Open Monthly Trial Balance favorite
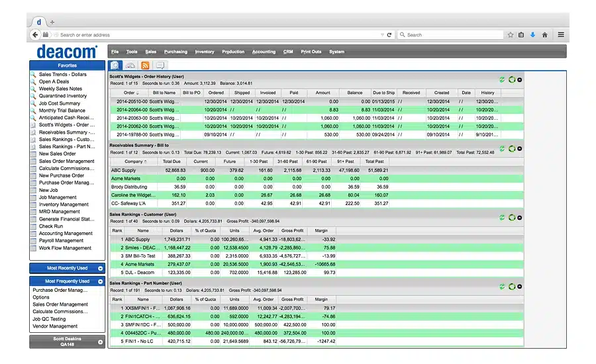 (x=62, y=111)
